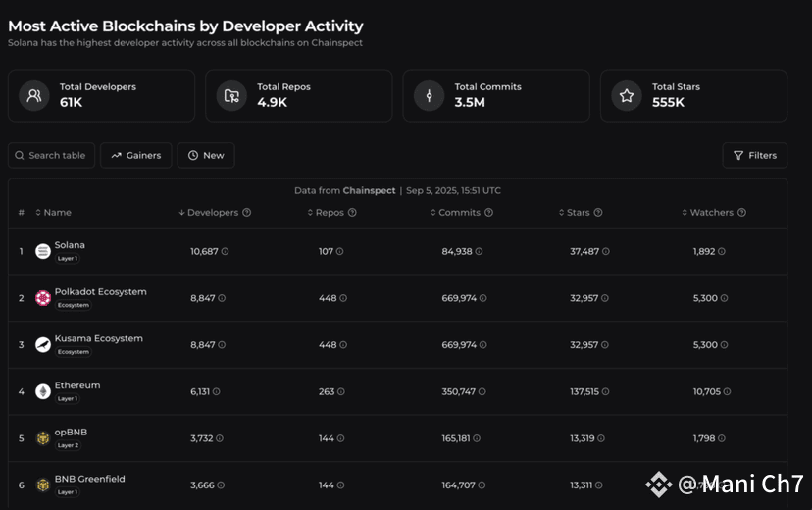Click info icon beside Ethereum's 10,705 watchers
812x510 pixels.
727,392
